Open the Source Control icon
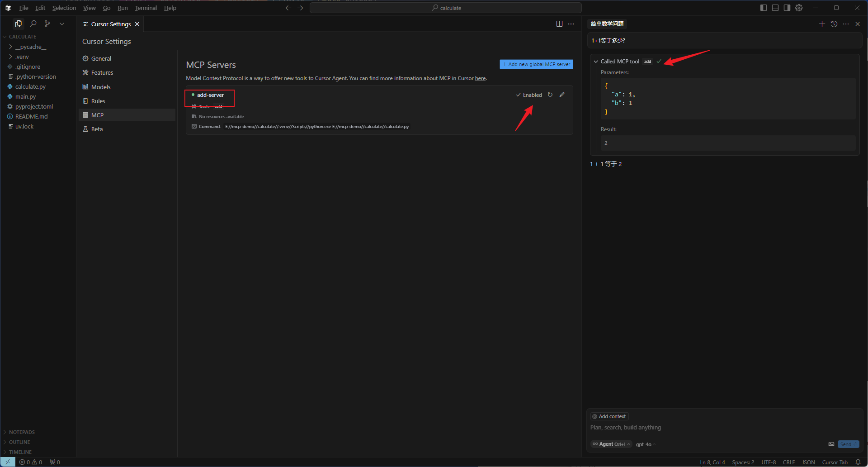868x467 pixels. pos(47,24)
